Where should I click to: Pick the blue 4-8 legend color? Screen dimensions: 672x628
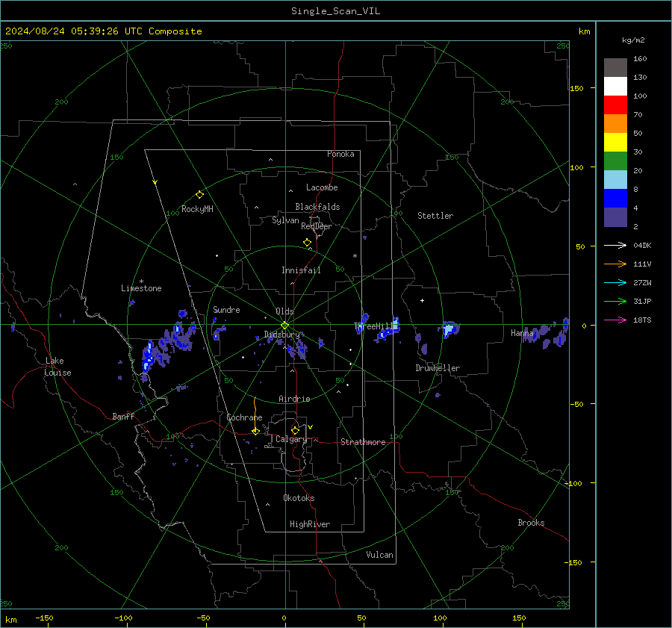pos(615,199)
